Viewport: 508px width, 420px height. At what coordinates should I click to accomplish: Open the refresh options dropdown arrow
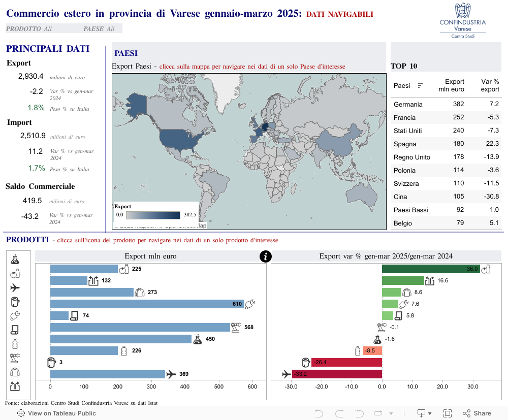pos(391,413)
